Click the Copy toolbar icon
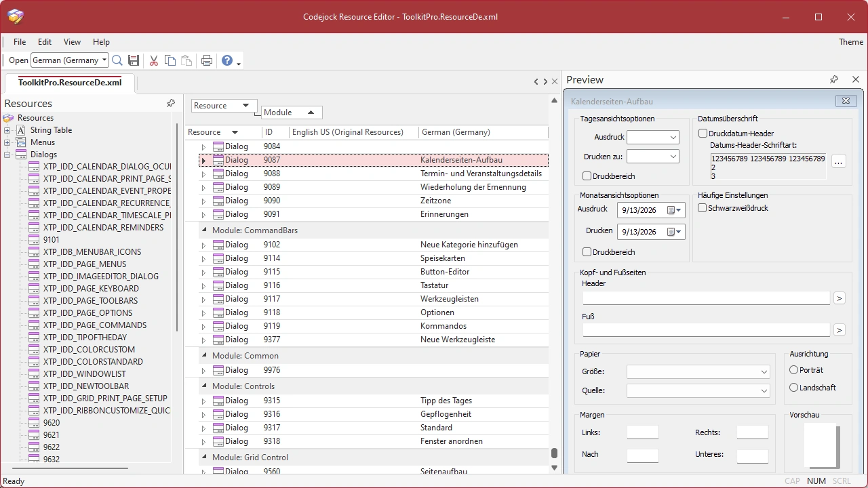This screenshot has height=488, width=868. click(170, 60)
